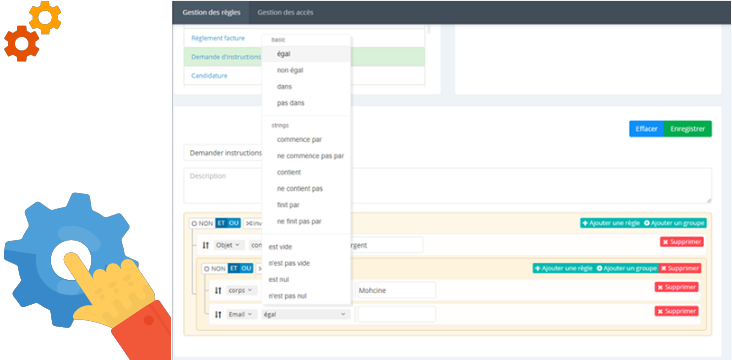Select ET condition for the nested group
The image size is (732, 360).
[233, 268]
